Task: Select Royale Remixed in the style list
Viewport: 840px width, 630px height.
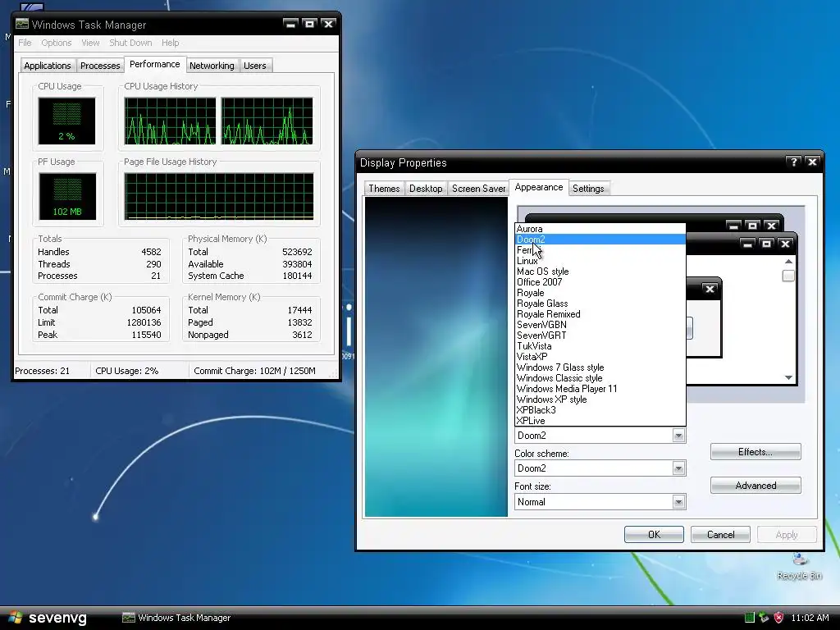Action: tap(600, 314)
